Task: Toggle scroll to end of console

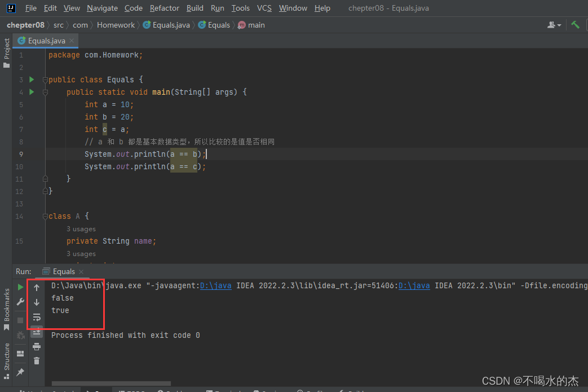Action: tap(37, 332)
